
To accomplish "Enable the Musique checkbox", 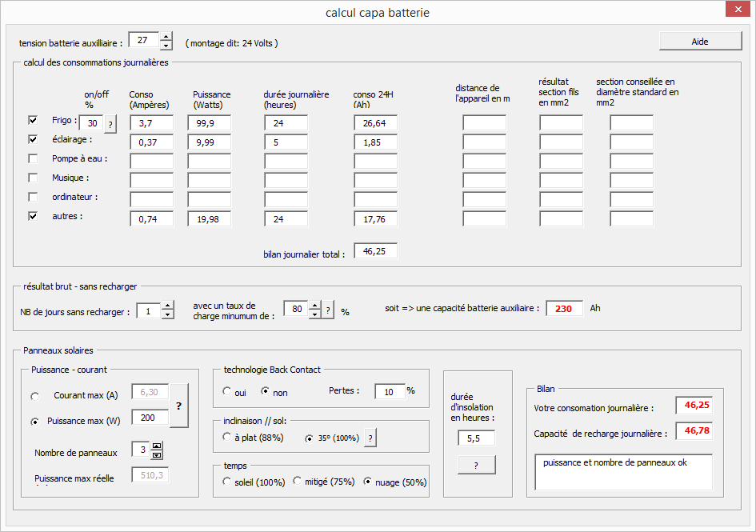I will click(x=33, y=178).
